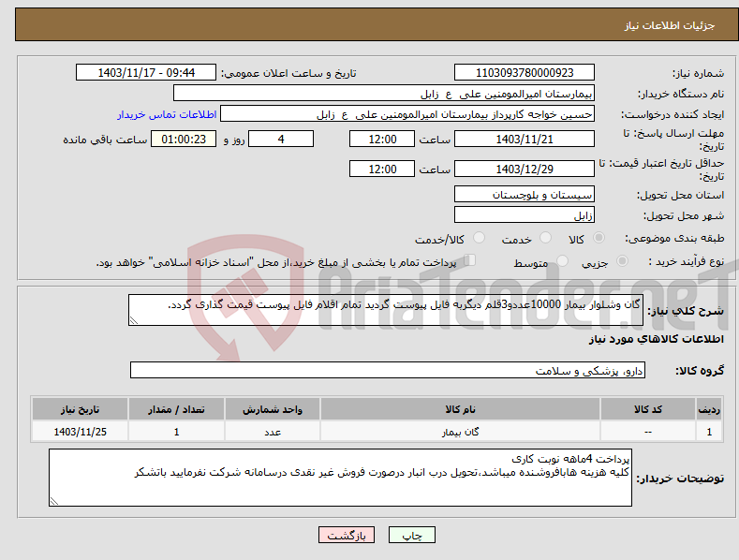The width and height of the screenshot is (739, 560).
Task: Select the خدمت radio button
Action: pyautogui.click(x=545, y=238)
